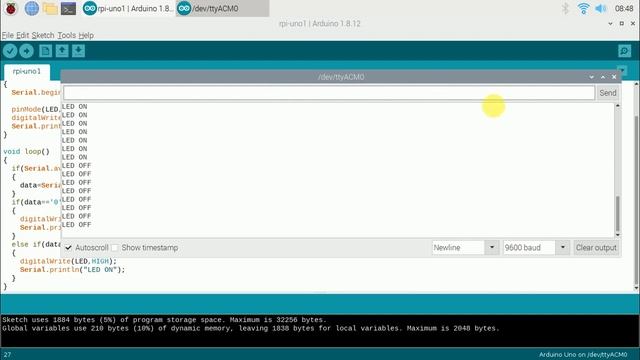
Task: Click the 'Global variables use 210 bytes' line
Action: [251, 329]
